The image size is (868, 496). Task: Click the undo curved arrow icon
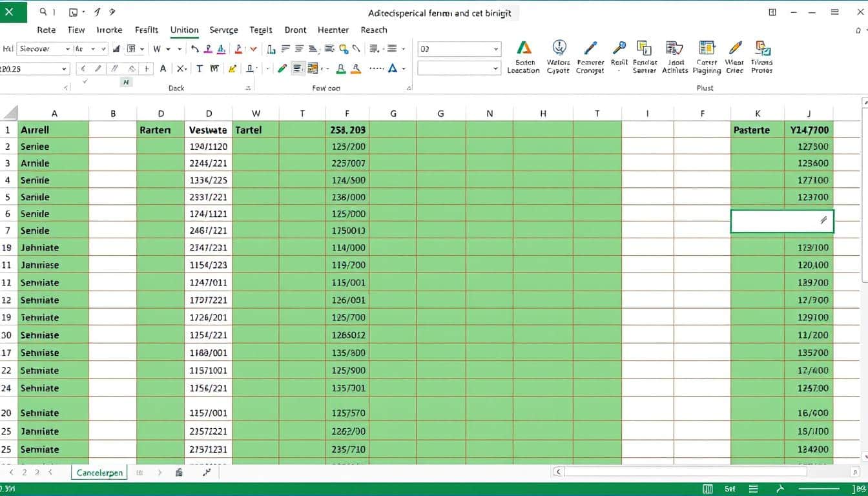tap(195, 48)
